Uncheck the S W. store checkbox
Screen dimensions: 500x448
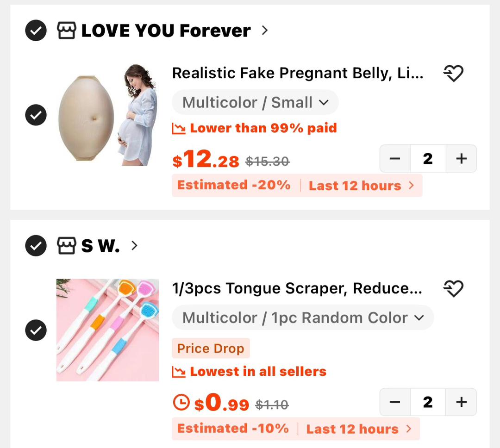(x=36, y=246)
